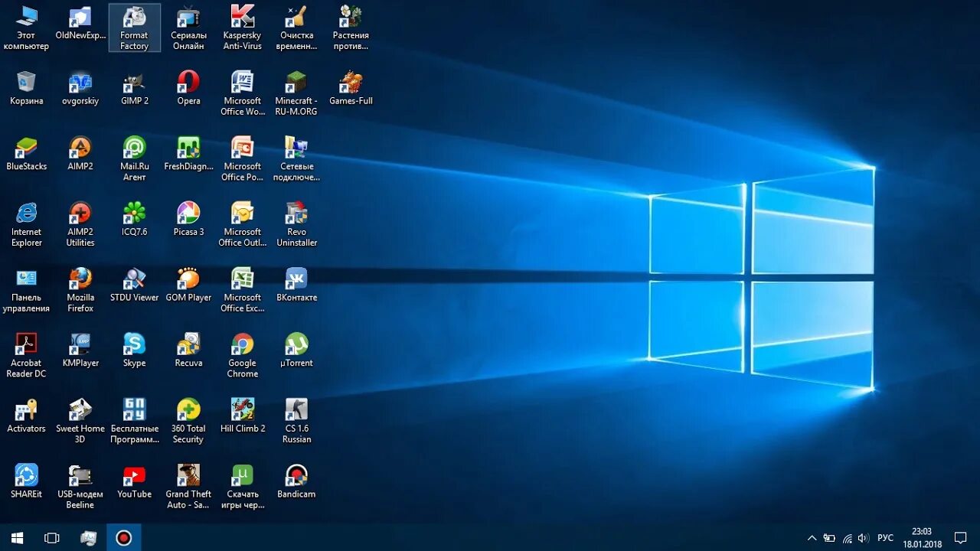Open Revo Uninstaller
The width and height of the screenshot is (980, 551).
pos(296,215)
